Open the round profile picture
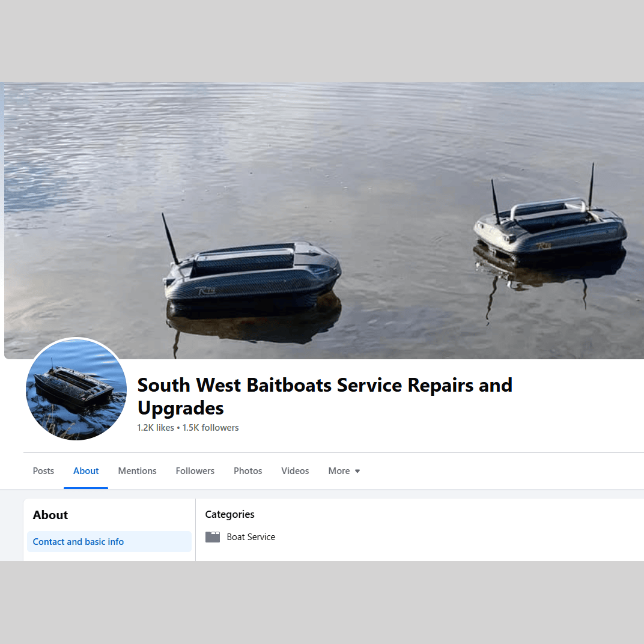Image resolution: width=644 pixels, height=644 pixels. [76, 389]
